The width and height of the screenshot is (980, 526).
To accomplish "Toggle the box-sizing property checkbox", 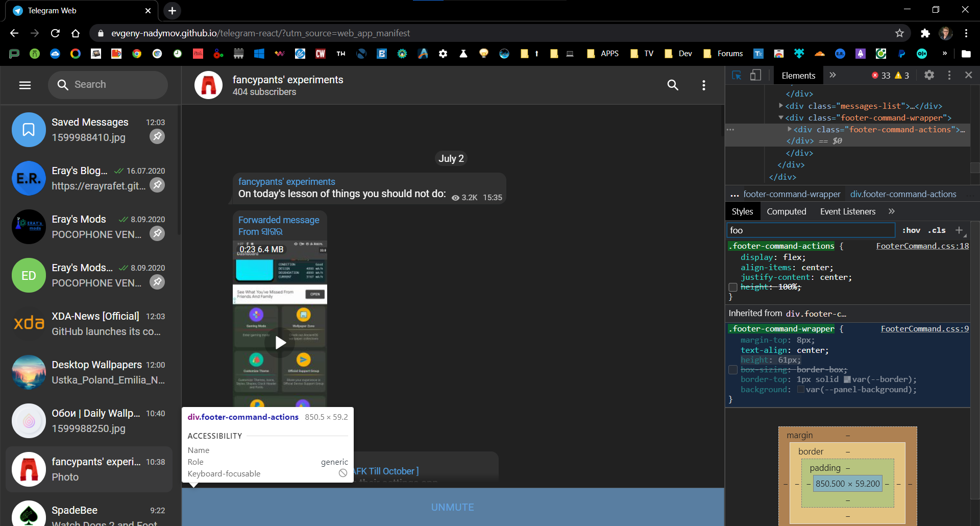I will tap(733, 369).
